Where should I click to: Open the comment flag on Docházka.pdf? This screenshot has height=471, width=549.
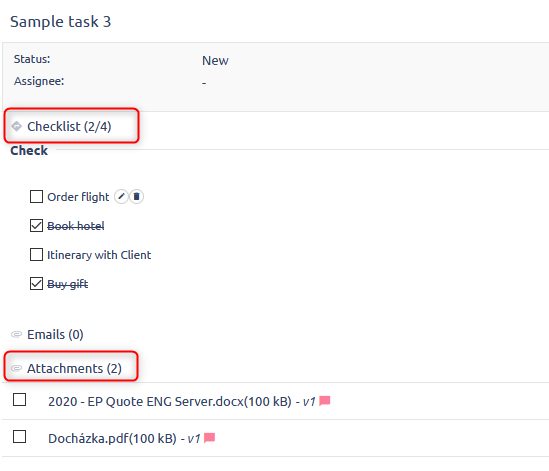(x=209, y=438)
